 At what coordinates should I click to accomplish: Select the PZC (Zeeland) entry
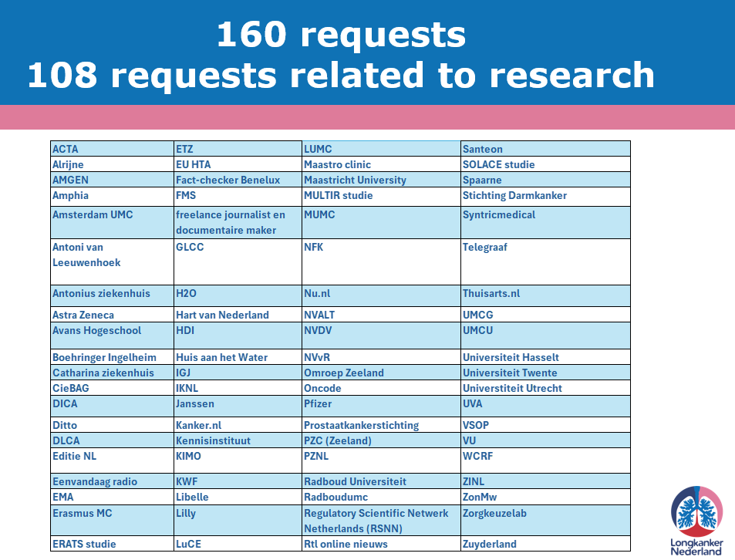pos(381,440)
